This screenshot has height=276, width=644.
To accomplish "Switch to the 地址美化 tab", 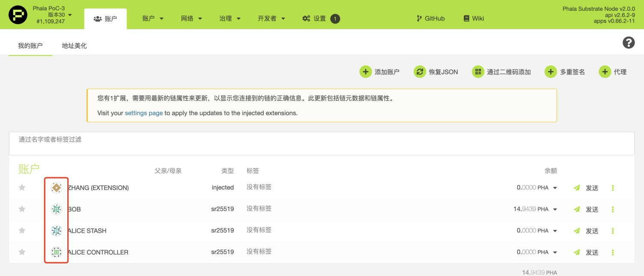I will click(74, 45).
